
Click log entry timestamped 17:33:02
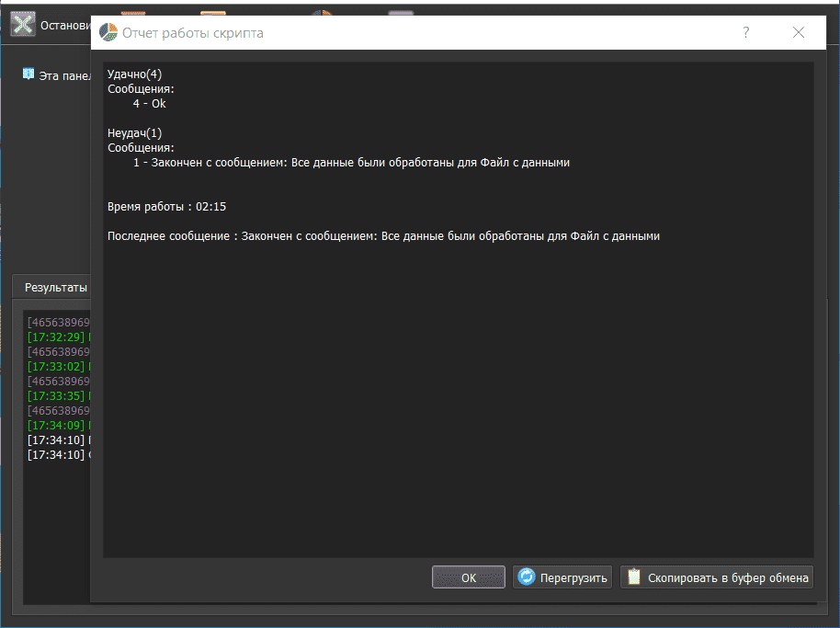click(59, 367)
